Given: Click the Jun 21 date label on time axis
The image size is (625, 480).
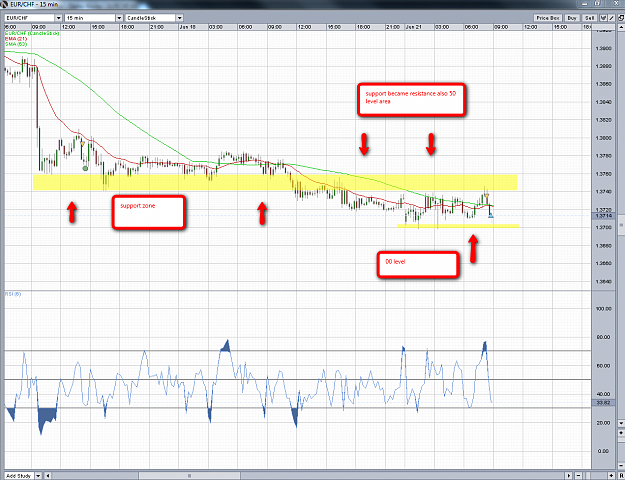Looking at the screenshot, I should pos(414,27).
